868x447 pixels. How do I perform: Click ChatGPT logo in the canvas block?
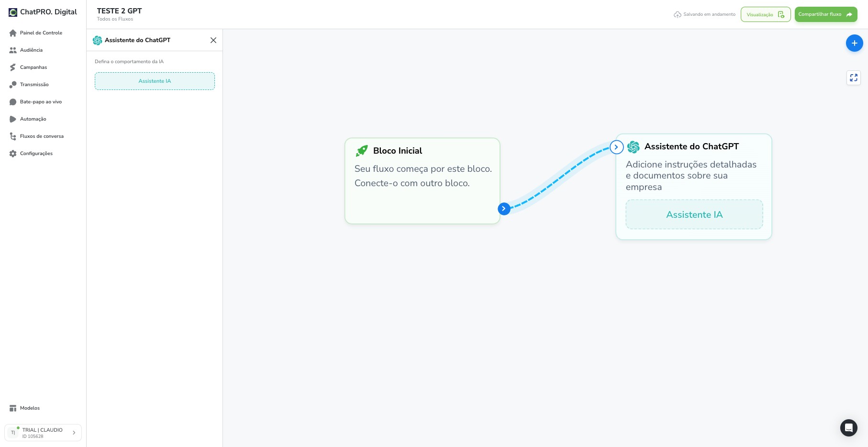(633, 147)
